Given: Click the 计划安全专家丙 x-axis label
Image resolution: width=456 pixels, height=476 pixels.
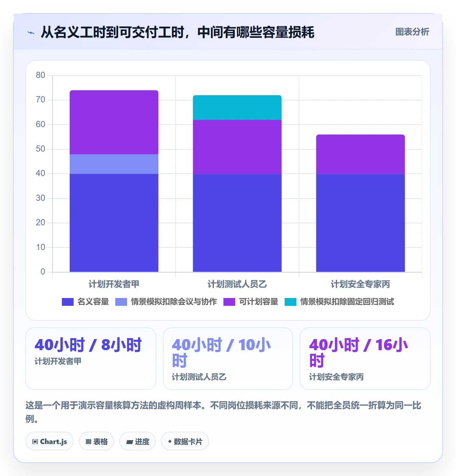Looking at the screenshot, I should 360,284.
